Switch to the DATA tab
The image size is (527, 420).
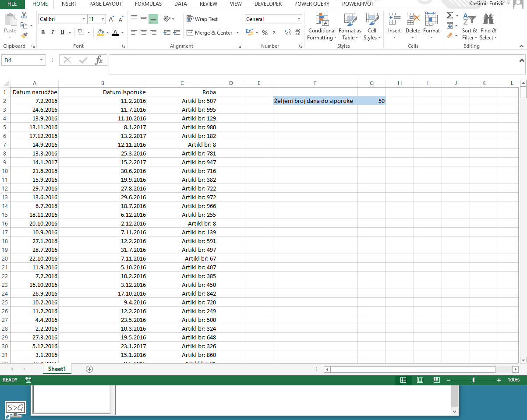point(180,4)
